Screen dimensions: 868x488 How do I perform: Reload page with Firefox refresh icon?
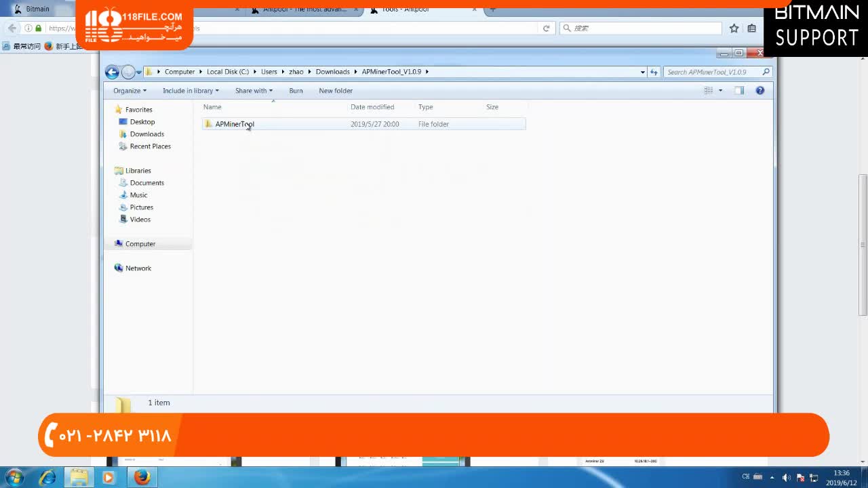[x=546, y=28]
